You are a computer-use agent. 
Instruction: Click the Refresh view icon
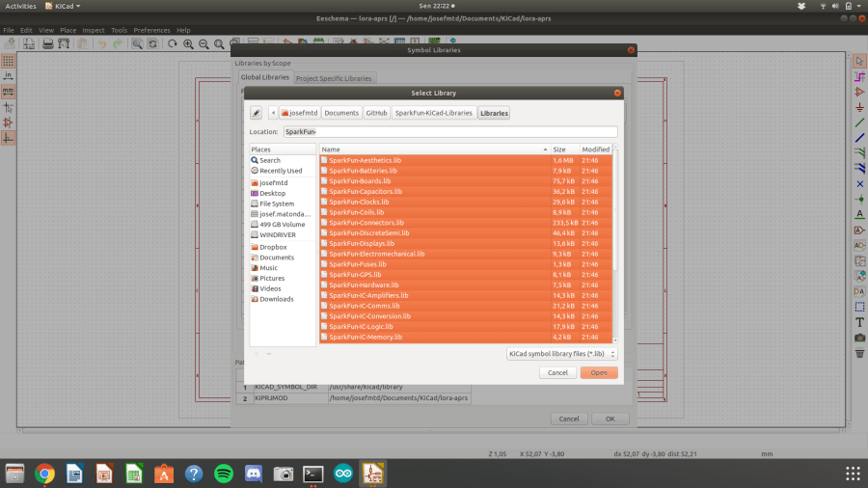(x=173, y=43)
